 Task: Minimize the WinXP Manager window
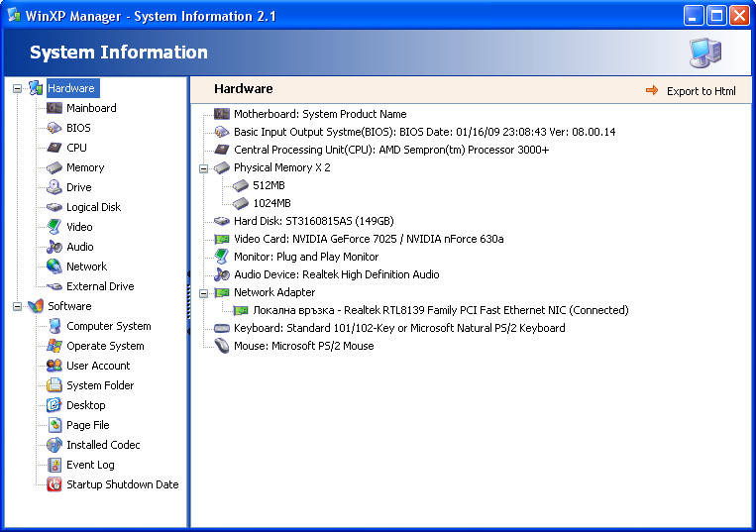click(694, 16)
